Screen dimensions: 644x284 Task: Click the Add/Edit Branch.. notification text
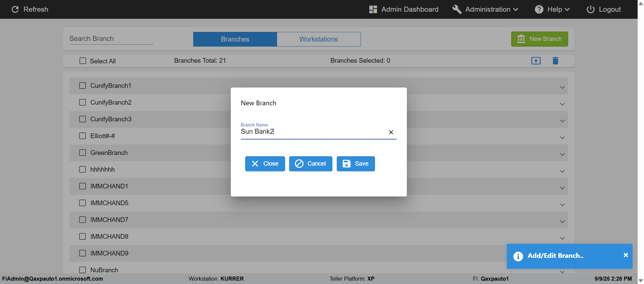pos(555,255)
